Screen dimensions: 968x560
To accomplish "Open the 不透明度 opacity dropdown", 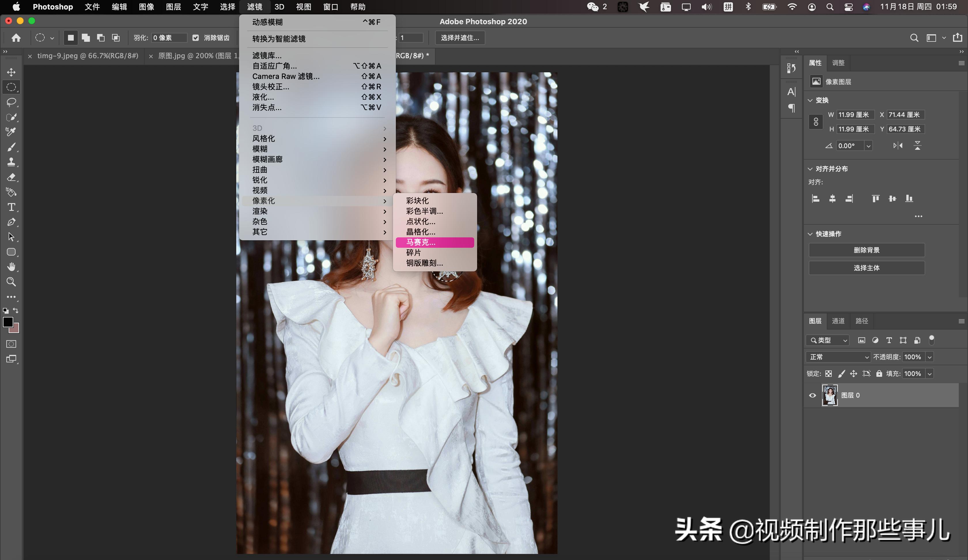I will coord(930,357).
